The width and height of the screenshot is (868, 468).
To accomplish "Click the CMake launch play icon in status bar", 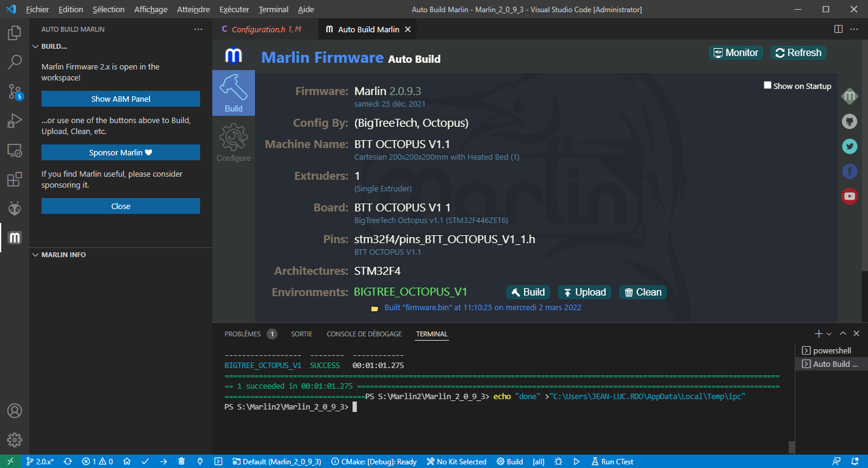I will (577, 462).
